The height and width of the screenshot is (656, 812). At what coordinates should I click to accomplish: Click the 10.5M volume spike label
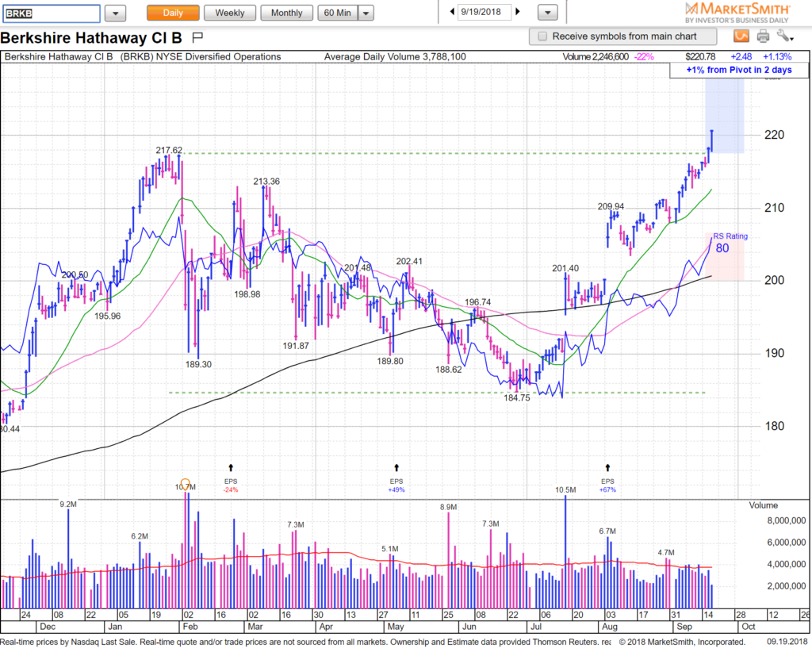pyautogui.click(x=565, y=489)
